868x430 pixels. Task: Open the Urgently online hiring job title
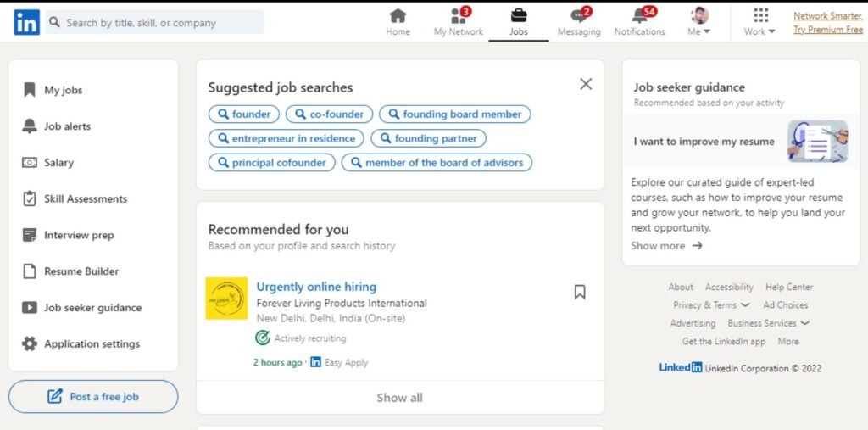(x=316, y=287)
